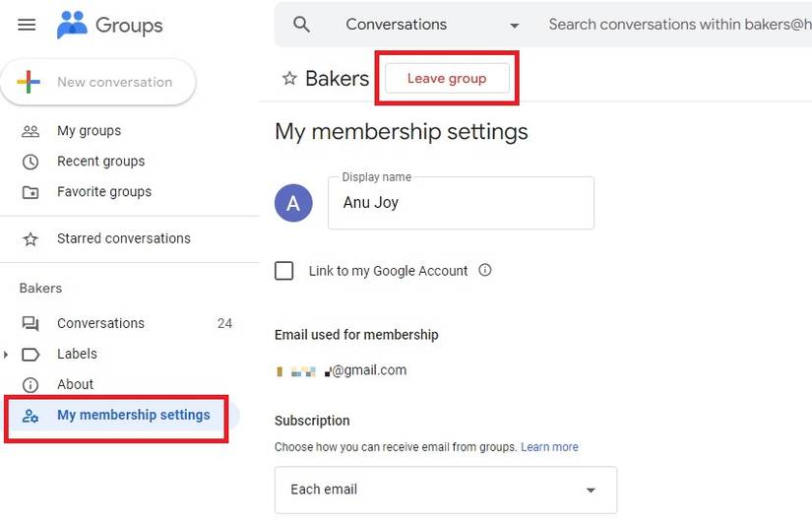Go to Starred conversations
The height and width of the screenshot is (530, 812).
click(123, 238)
